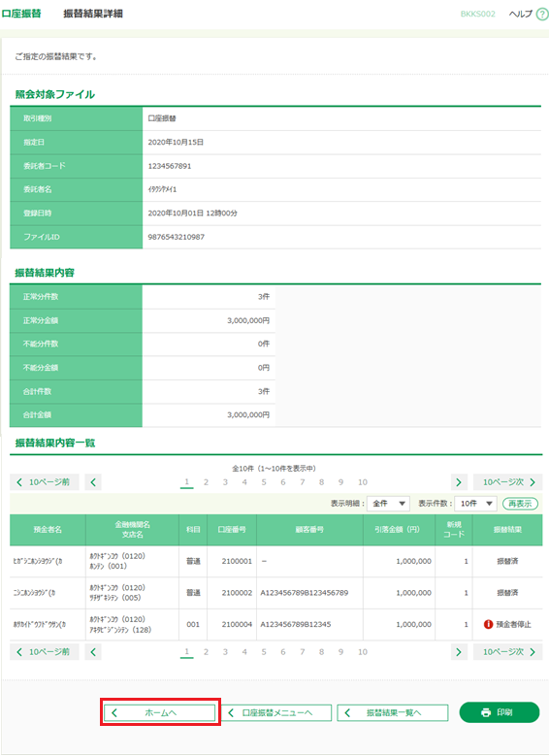Open the 表示件数 10件 dropdown
This screenshot has height=756, width=549.
475,504
